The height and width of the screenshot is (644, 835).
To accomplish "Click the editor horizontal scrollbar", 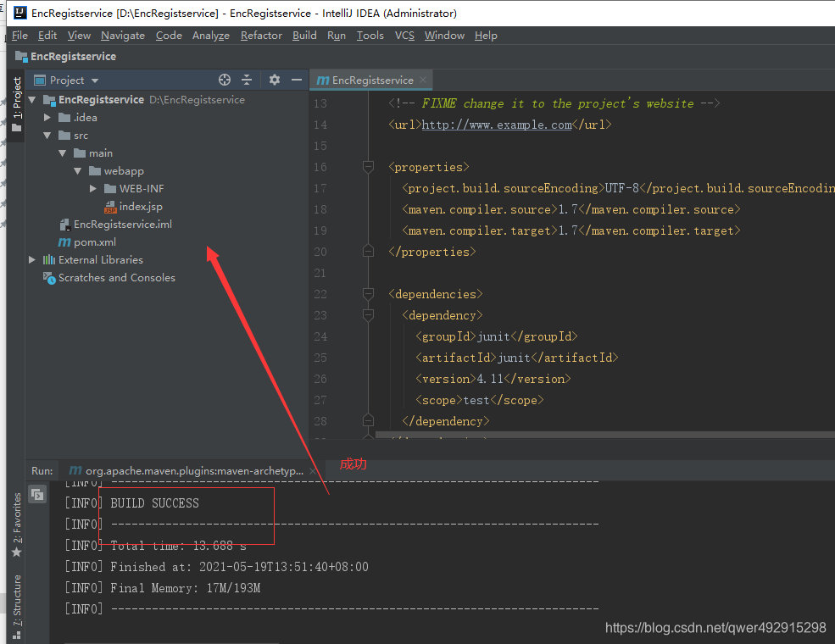I will [x=605, y=435].
